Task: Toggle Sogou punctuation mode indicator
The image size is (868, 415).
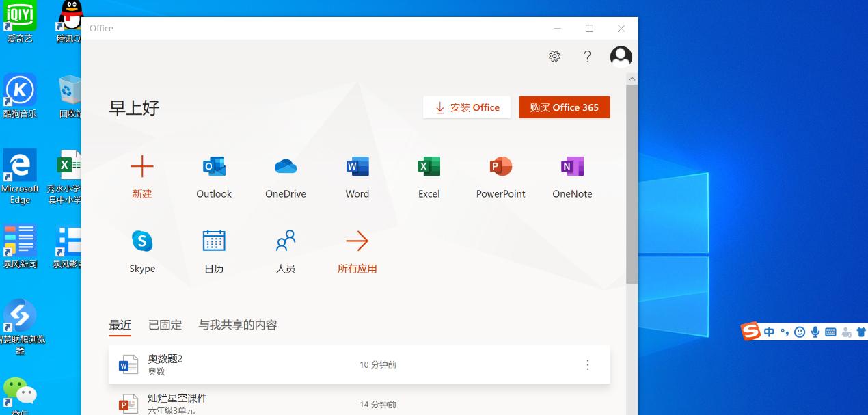Action: pos(785,332)
